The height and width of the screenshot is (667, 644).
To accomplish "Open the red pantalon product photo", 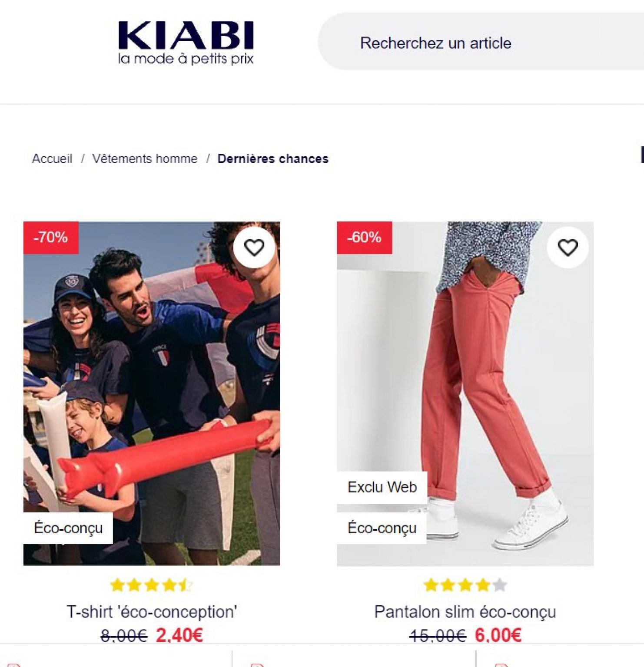I will 465,393.
